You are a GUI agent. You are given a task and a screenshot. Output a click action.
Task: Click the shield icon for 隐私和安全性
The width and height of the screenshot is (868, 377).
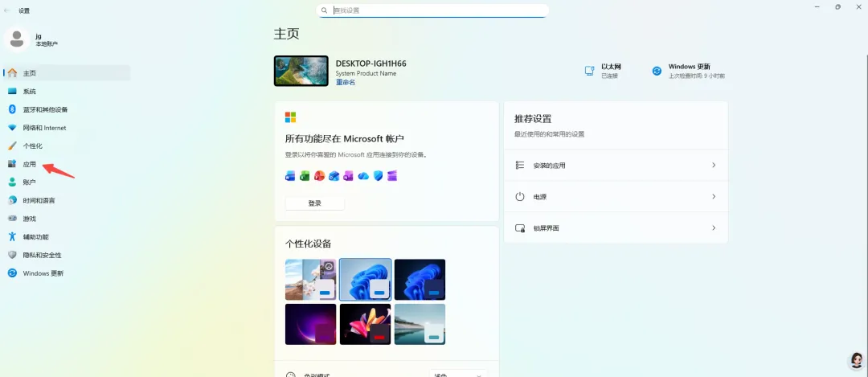point(12,255)
